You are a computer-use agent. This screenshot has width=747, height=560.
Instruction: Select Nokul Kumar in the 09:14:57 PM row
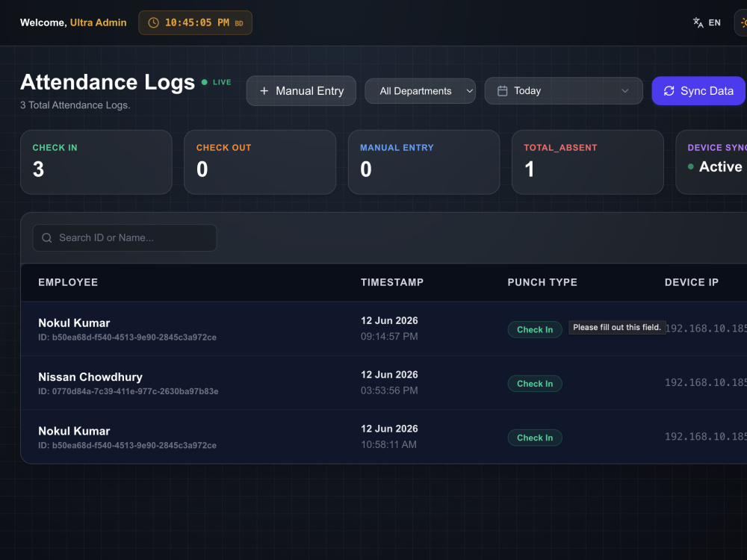74,323
